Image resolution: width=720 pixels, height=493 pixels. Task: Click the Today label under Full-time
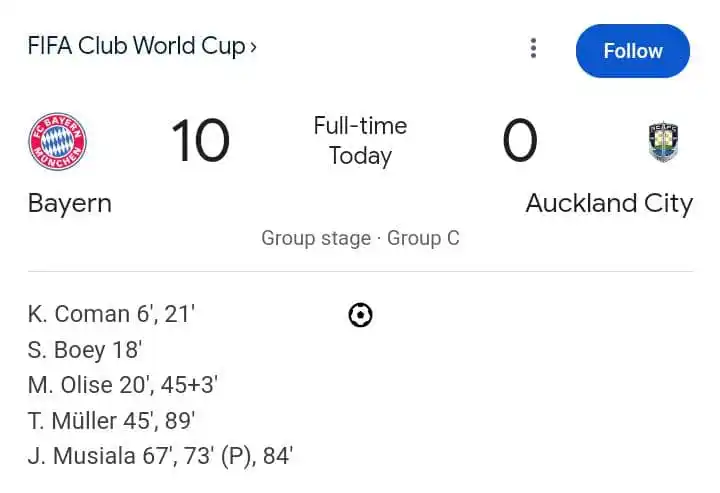(x=360, y=156)
